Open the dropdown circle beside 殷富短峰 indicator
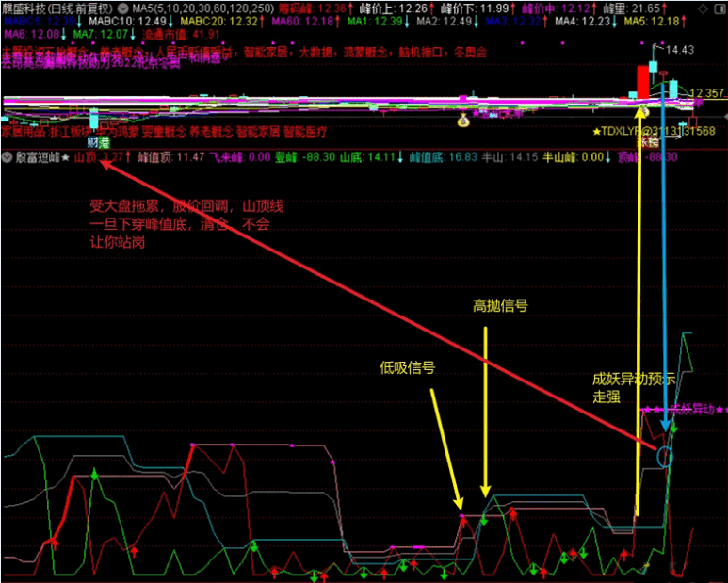Screen dimensions: 728x583 pyautogui.click(x=7, y=157)
